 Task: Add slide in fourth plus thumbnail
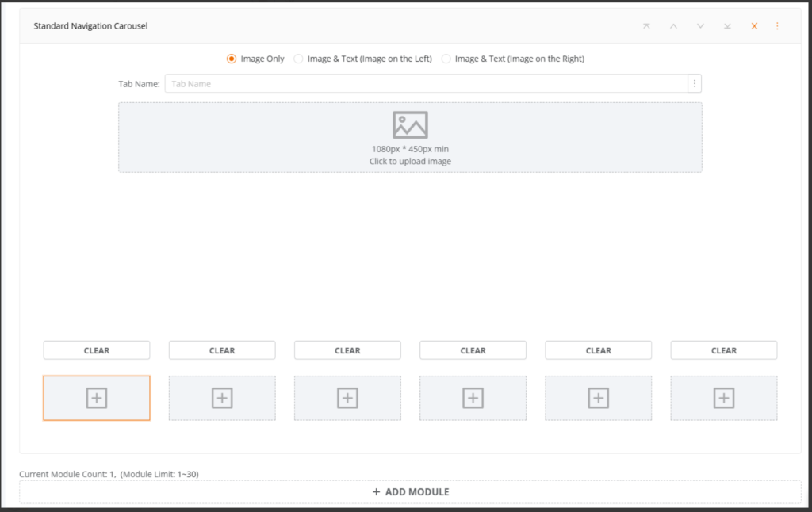pos(473,398)
